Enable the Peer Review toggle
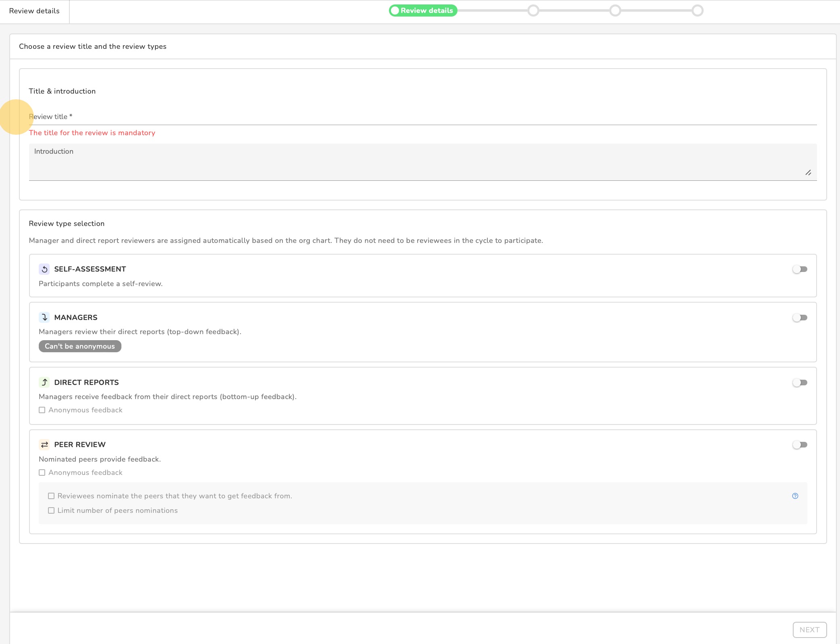 coord(800,445)
